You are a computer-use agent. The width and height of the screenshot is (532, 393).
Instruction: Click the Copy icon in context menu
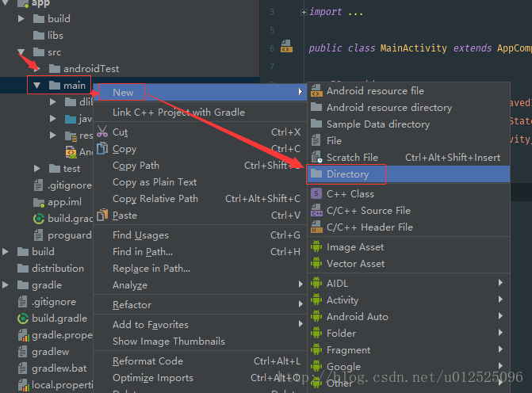[x=101, y=149]
